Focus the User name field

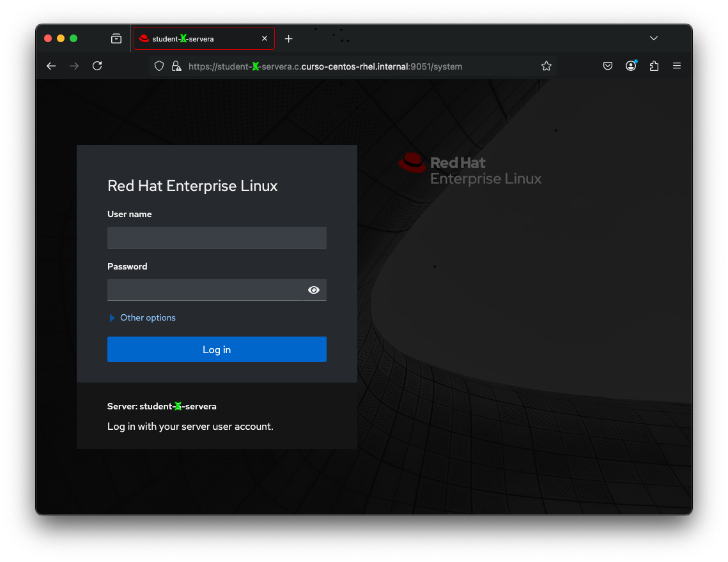217,238
